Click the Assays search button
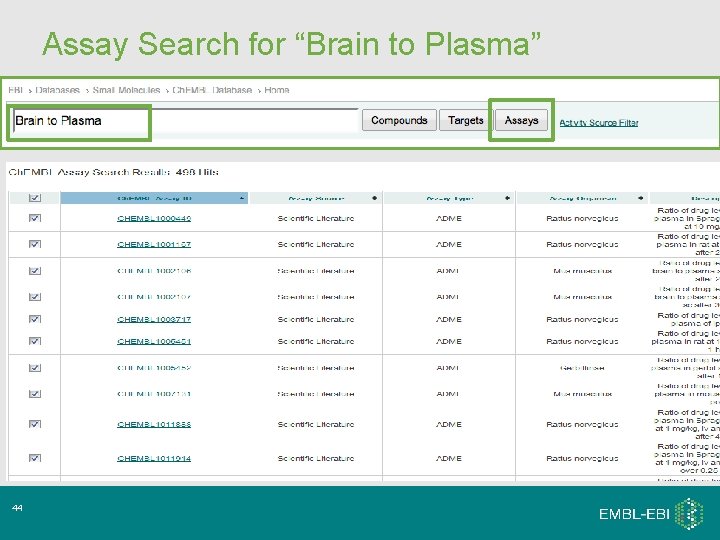 pyautogui.click(x=521, y=120)
